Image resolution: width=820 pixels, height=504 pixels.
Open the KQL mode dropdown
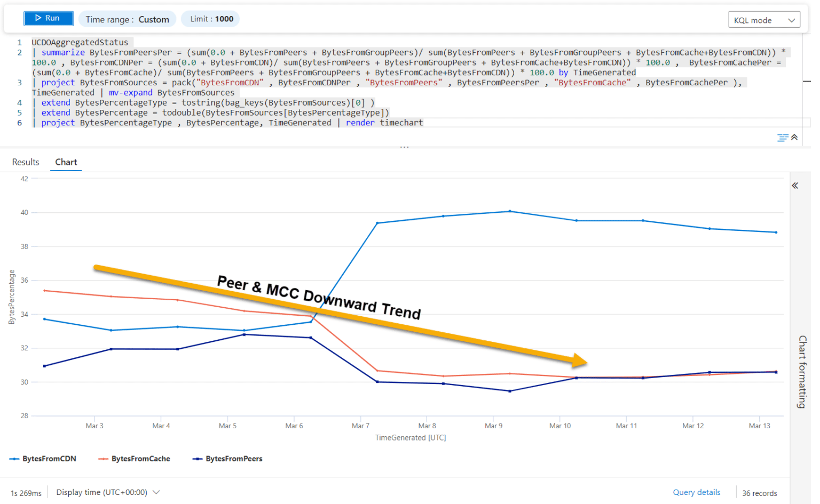(764, 19)
